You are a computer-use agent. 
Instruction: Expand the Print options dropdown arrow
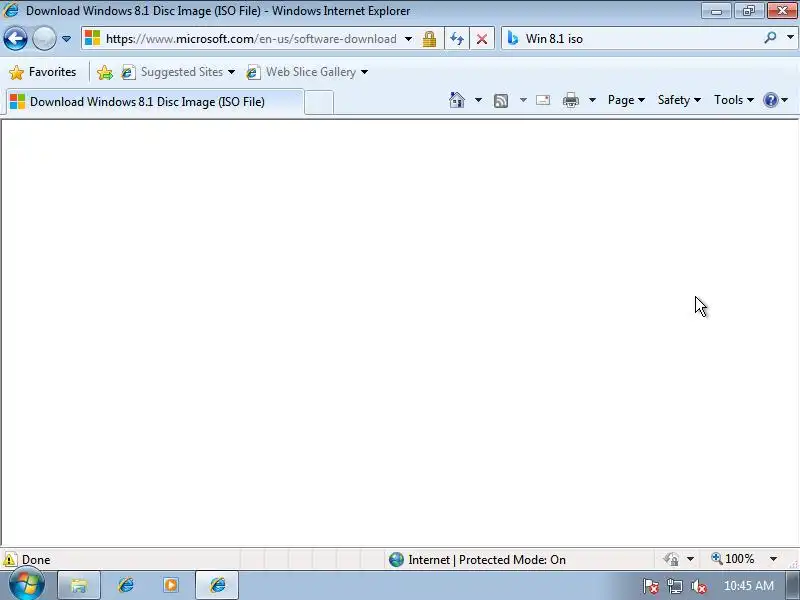(592, 100)
